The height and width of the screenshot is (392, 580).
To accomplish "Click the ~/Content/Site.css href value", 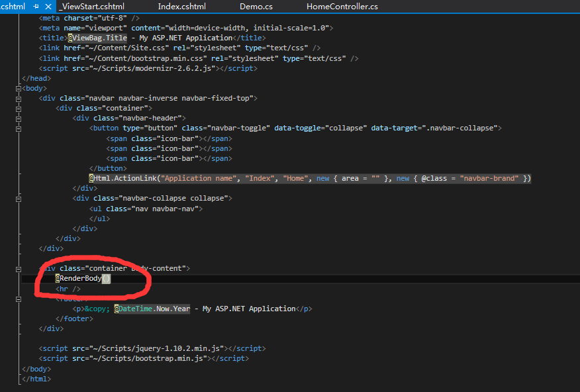I will [x=127, y=48].
